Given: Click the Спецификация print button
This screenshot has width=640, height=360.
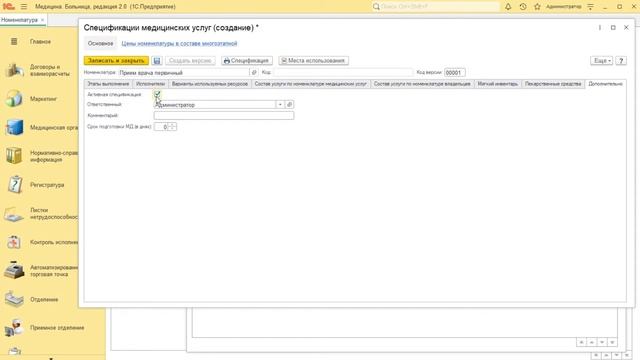Looking at the screenshot, I should 247,60.
